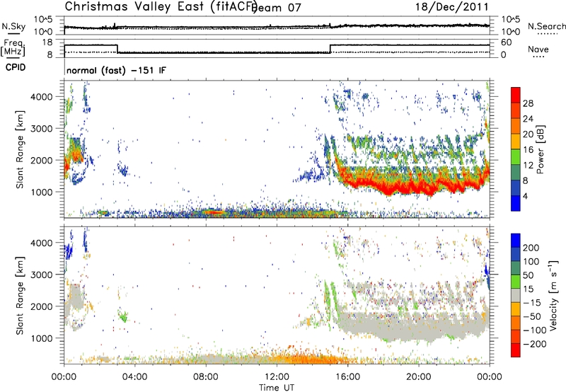The height and width of the screenshot is (392, 566).
Task: Click the orange near-range scatter in velocity plot
Action: (x=311, y=359)
